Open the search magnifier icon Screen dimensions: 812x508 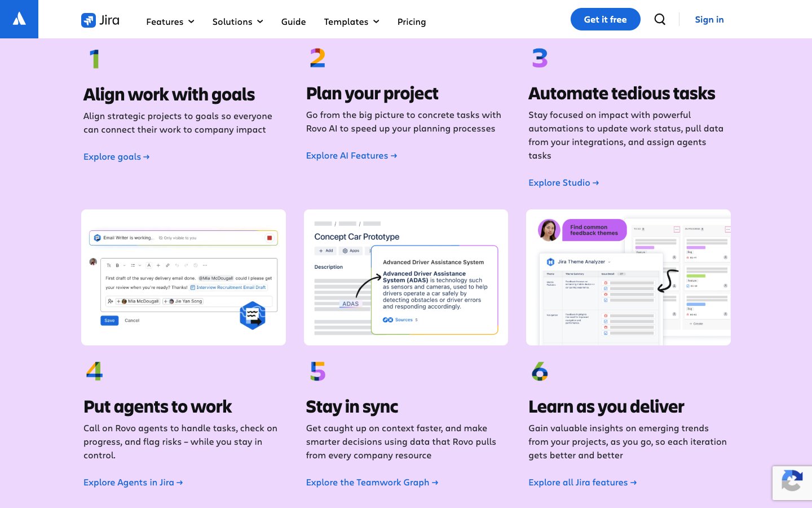[x=660, y=19]
